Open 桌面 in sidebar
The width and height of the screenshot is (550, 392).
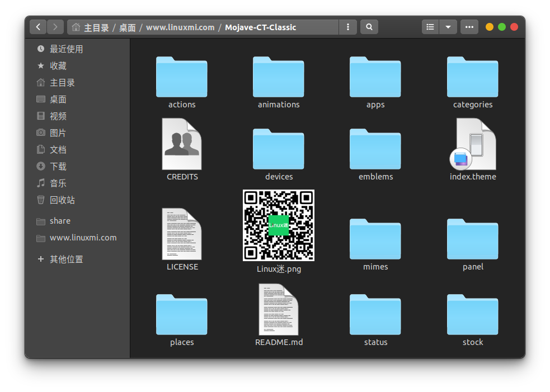(78, 100)
